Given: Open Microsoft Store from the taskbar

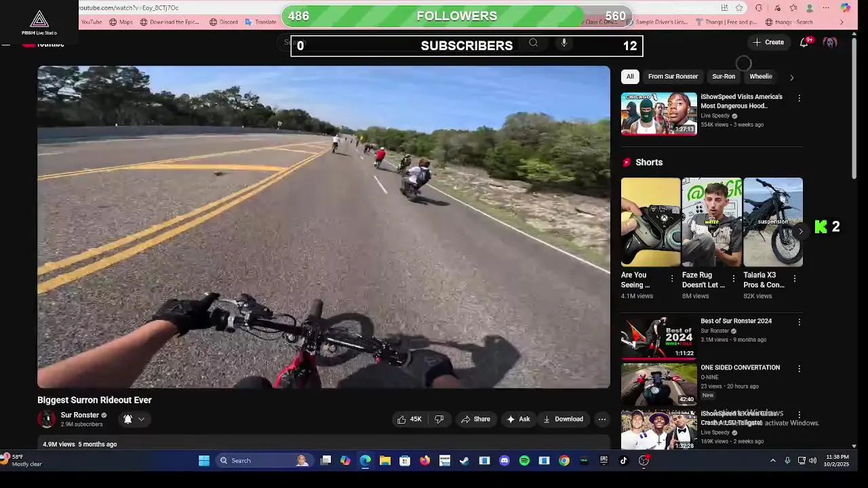Looking at the screenshot, I should (x=405, y=460).
